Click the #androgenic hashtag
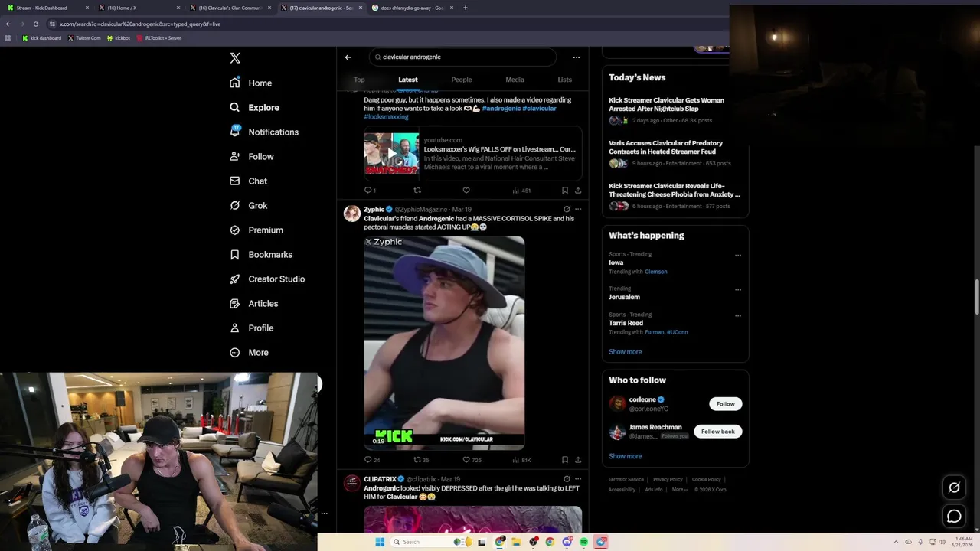980x551 pixels. point(501,109)
